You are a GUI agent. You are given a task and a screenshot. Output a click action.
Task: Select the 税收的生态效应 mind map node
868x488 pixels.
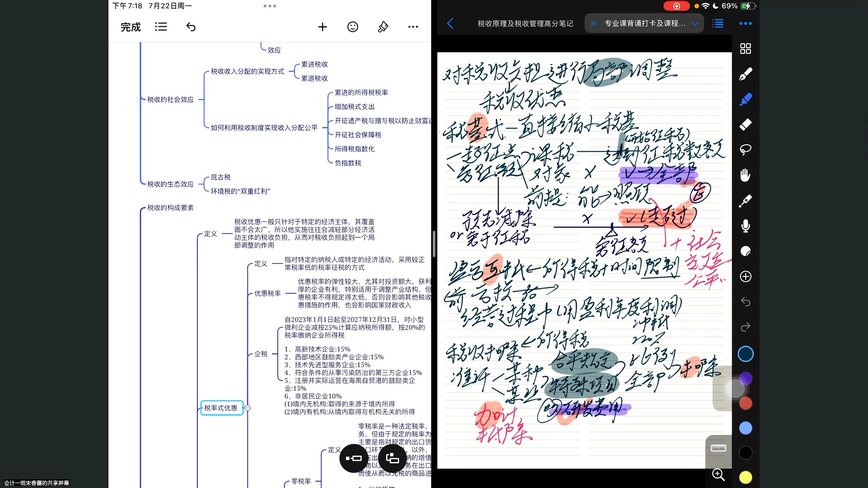pyautogui.click(x=170, y=184)
